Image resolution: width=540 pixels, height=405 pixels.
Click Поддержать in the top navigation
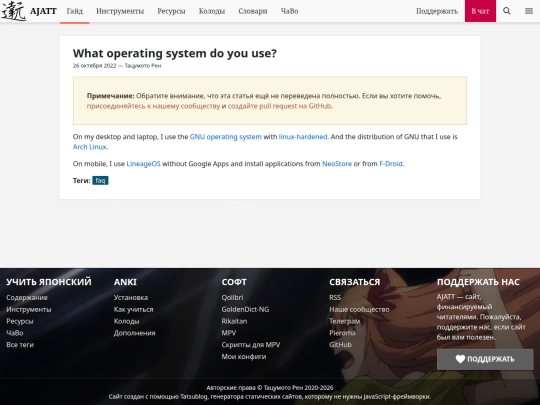437,11
